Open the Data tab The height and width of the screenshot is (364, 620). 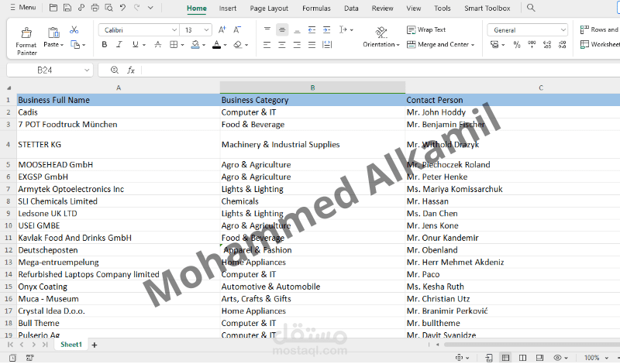click(351, 9)
